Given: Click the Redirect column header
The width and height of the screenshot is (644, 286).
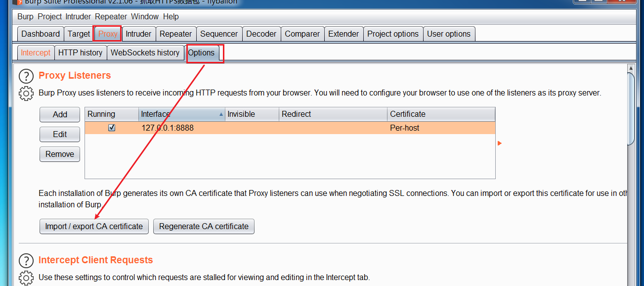Looking at the screenshot, I should tap(333, 114).
